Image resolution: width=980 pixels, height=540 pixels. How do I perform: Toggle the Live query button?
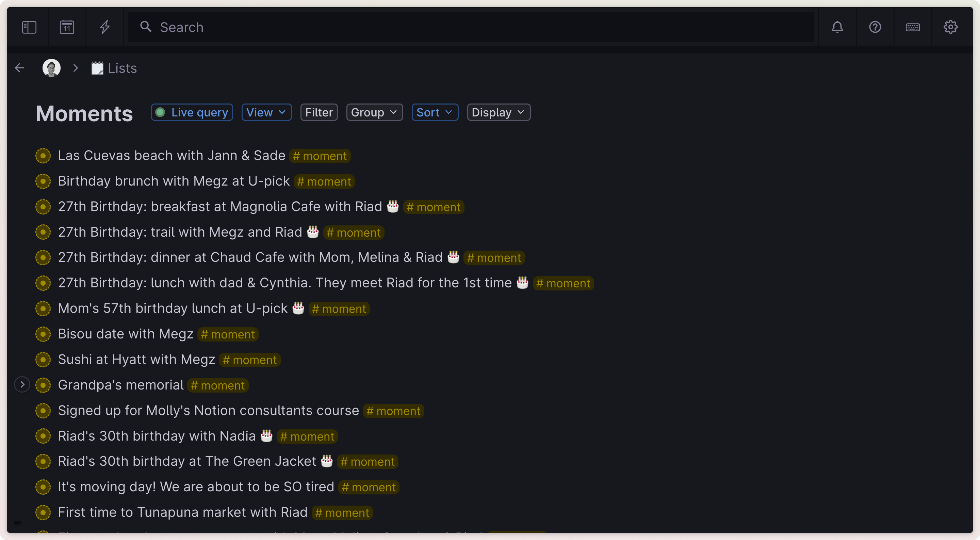[192, 112]
